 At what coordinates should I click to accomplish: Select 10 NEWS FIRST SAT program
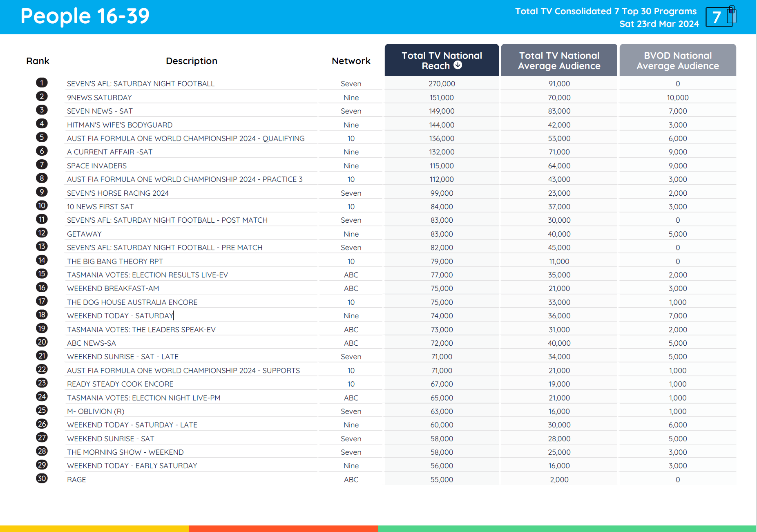100,207
